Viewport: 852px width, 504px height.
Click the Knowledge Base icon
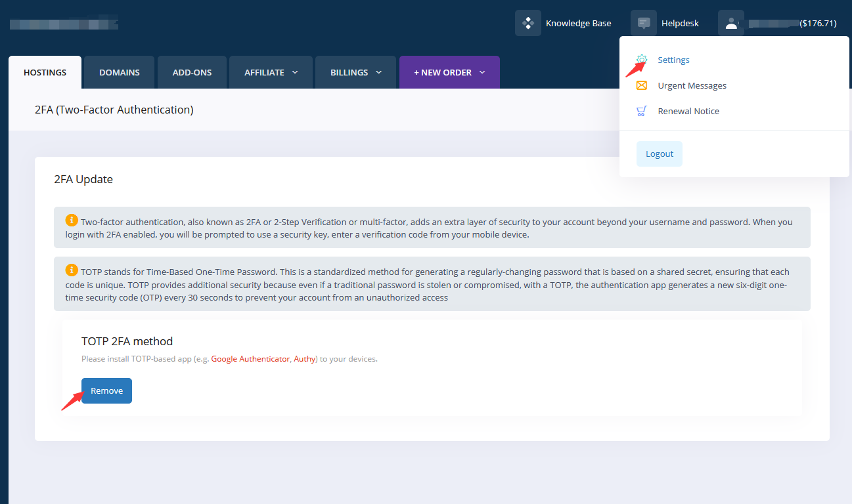pyautogui.click(x=528, y=23)
